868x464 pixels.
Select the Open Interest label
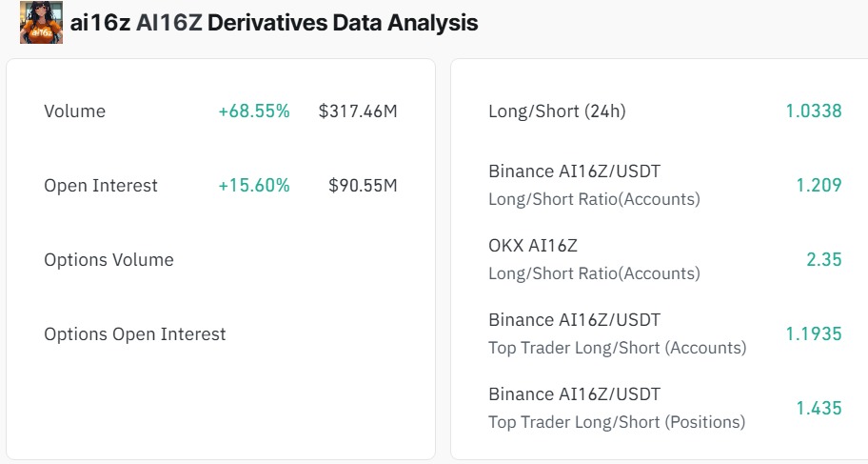click(101, 186)
